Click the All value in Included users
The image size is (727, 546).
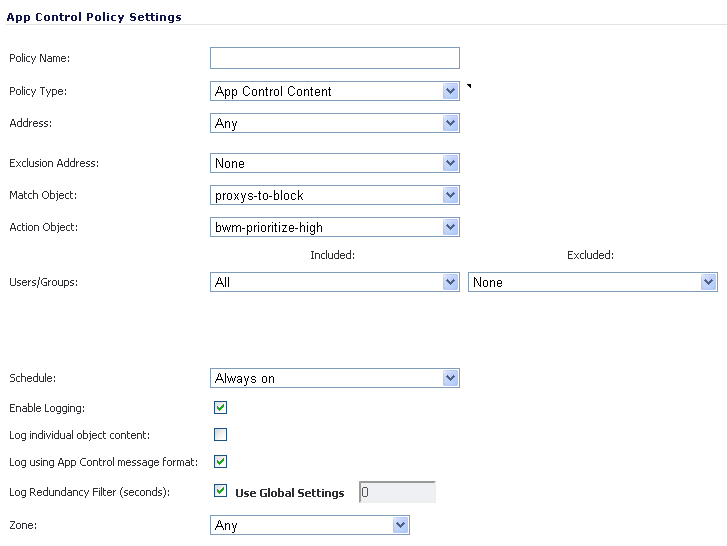pos(222,282)
